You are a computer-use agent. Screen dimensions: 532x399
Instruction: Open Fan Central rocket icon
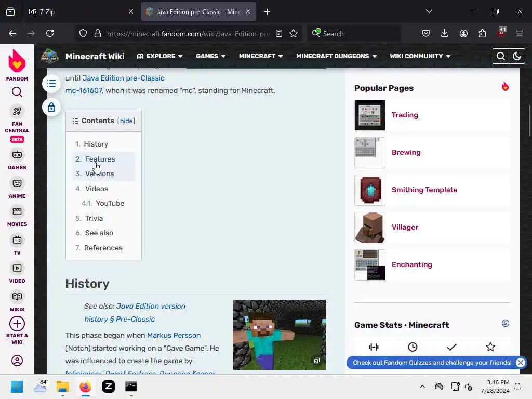17,111
